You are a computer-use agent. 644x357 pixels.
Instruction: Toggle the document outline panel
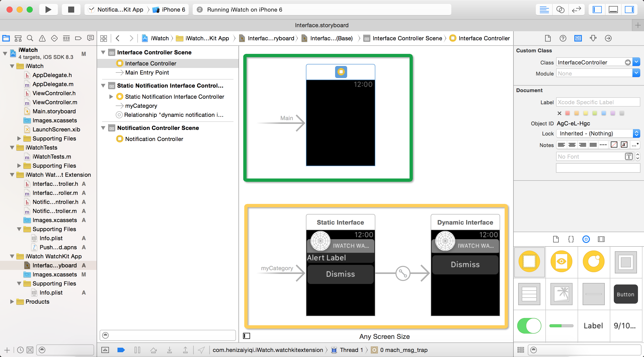pyautogui.click(x=247, y=336)
